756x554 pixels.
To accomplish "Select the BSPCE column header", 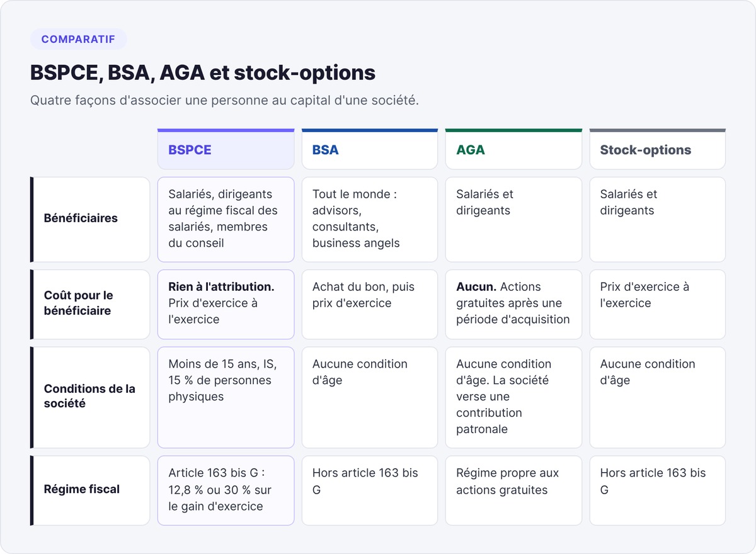I will click(226, 149).
